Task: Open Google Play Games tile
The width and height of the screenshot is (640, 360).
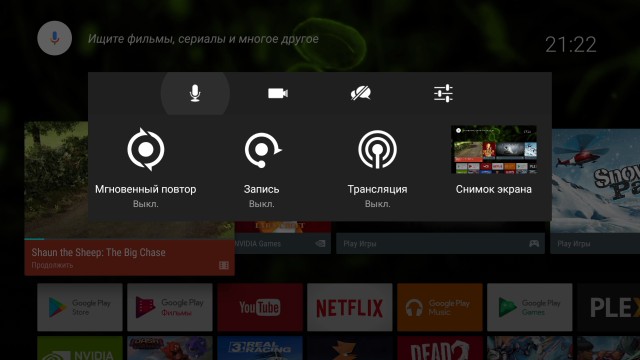Action: point(530,307)
